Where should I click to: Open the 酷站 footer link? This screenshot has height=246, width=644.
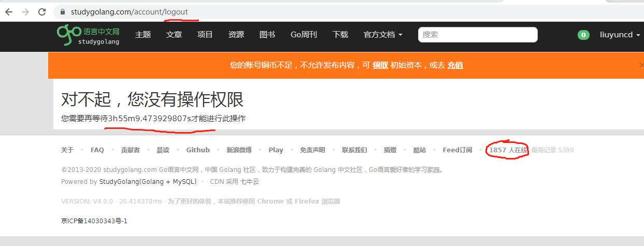click(420, 150)
